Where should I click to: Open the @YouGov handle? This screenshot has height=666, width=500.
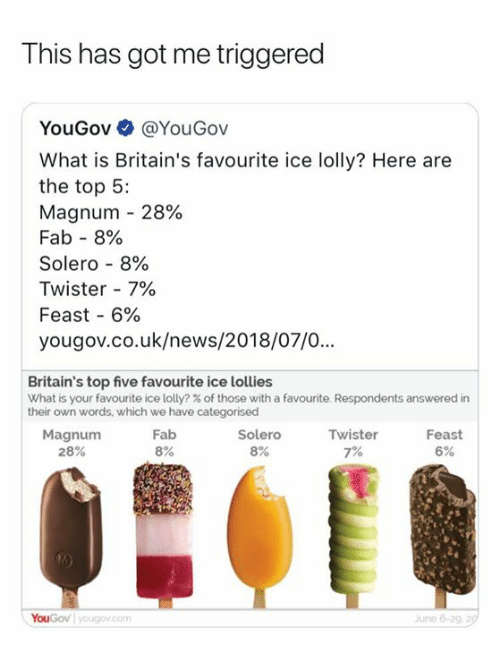184,128
